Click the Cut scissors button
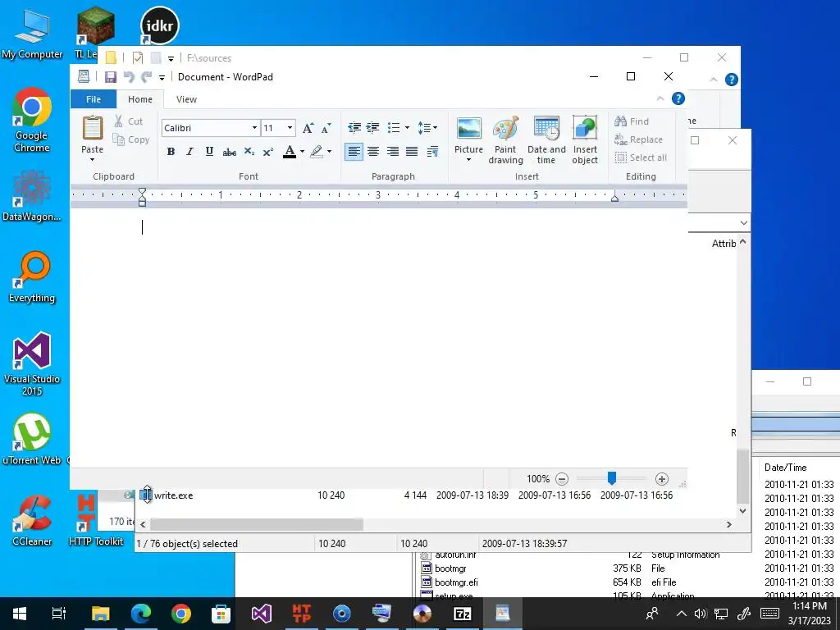 pos(129,121)
